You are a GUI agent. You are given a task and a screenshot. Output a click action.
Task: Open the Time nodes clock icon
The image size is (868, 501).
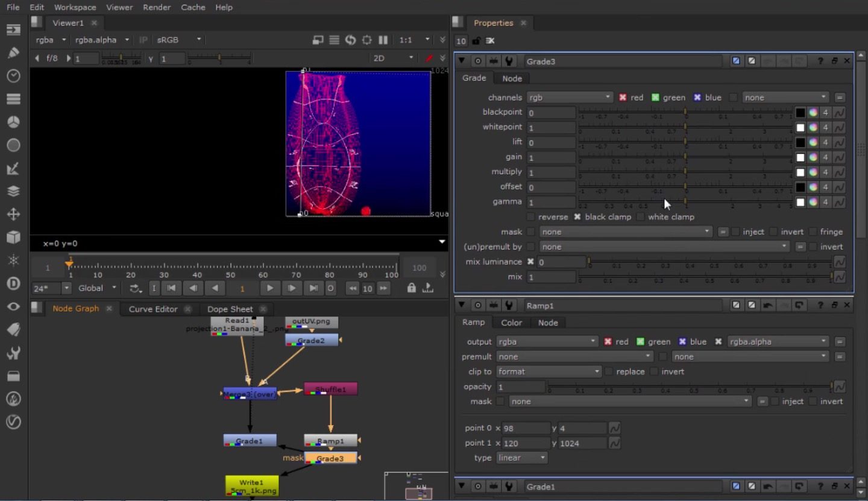tap(13, 76)
